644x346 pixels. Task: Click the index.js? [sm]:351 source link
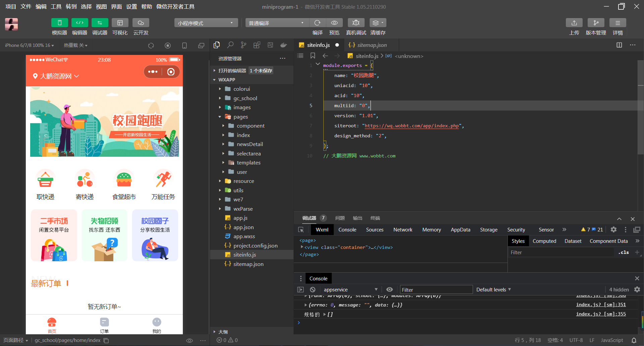coord(601,305)
